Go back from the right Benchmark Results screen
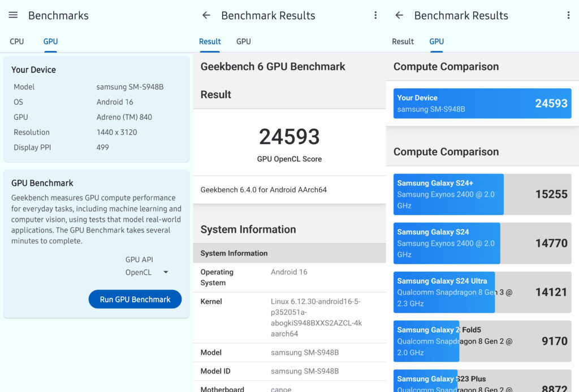This screenshot has height=392, width=579. coord(399,15)
